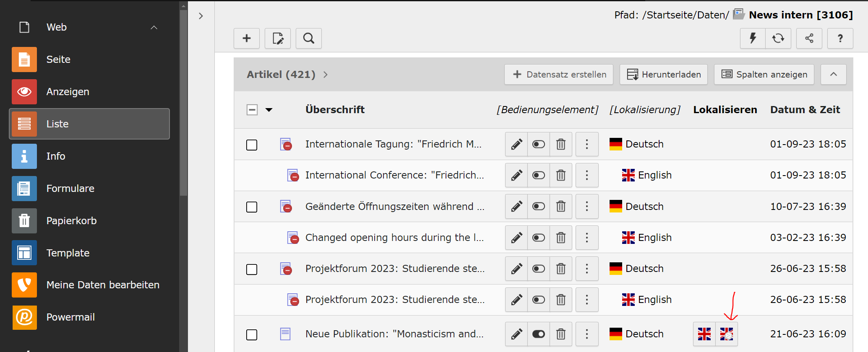The image size is (868, 352).
Task: Click the 'Herunterladen' button
Action: click(x=664, y=75)
